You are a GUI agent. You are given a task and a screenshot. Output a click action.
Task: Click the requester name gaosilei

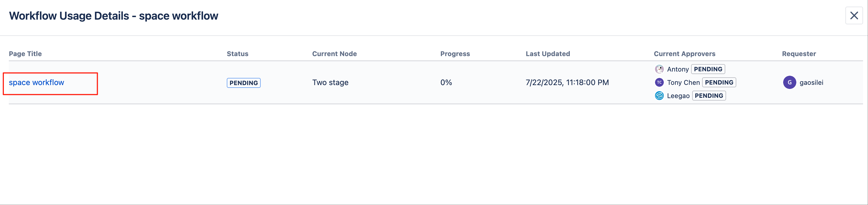[811, 83]
